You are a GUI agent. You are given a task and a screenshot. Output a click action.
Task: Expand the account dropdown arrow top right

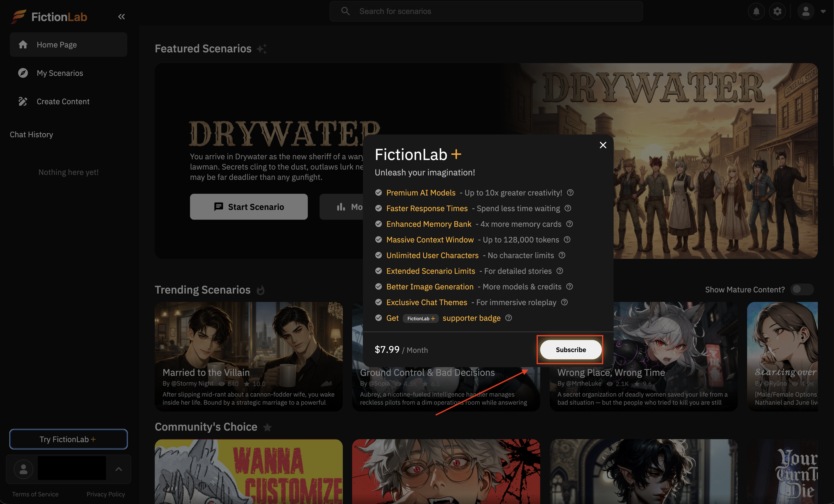(823, 11)
